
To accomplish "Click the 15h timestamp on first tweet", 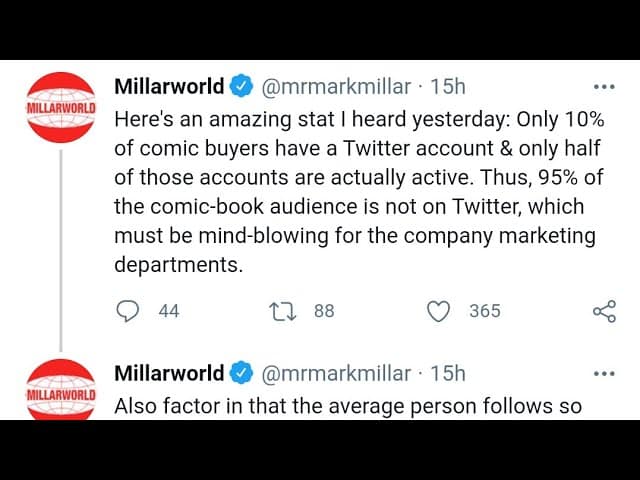I will pos(448,87).
